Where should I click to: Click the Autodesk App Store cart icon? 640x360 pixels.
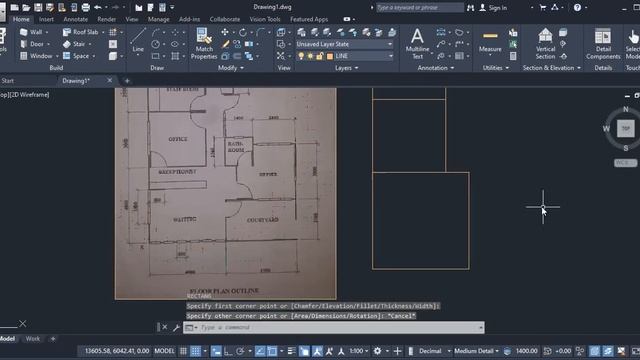coord(542,7)
